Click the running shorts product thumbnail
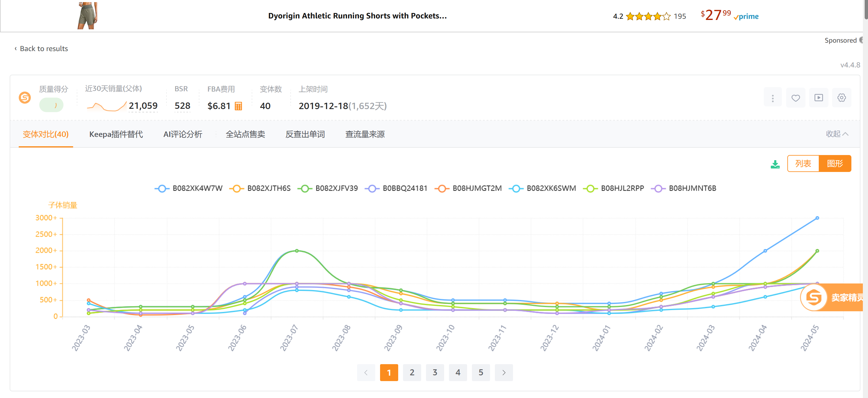Image resolution: width=868 pixels, height=398 pixels. 88,15
